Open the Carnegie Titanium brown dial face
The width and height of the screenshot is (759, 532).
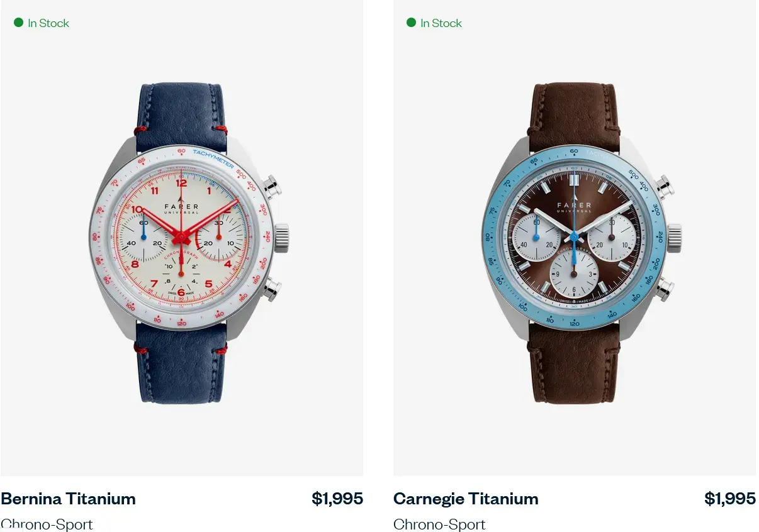coord(574,237)
